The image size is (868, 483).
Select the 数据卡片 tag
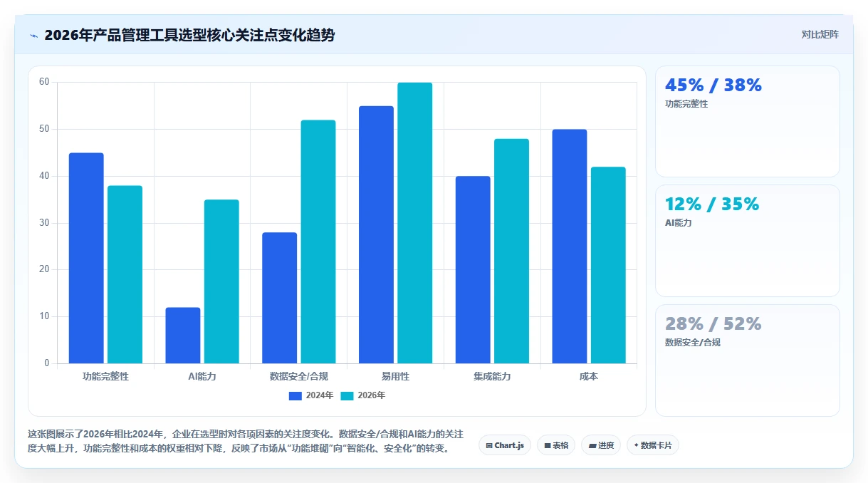pos(653,445)
